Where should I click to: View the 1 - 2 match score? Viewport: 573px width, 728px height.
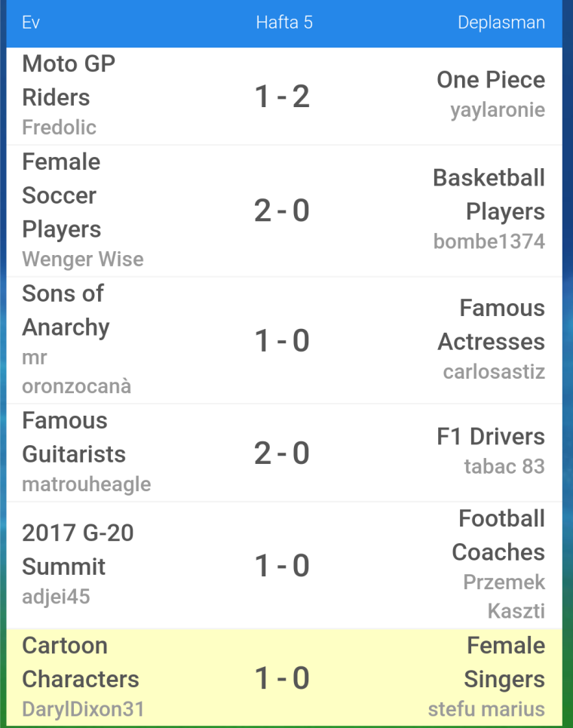coord(282,97)
